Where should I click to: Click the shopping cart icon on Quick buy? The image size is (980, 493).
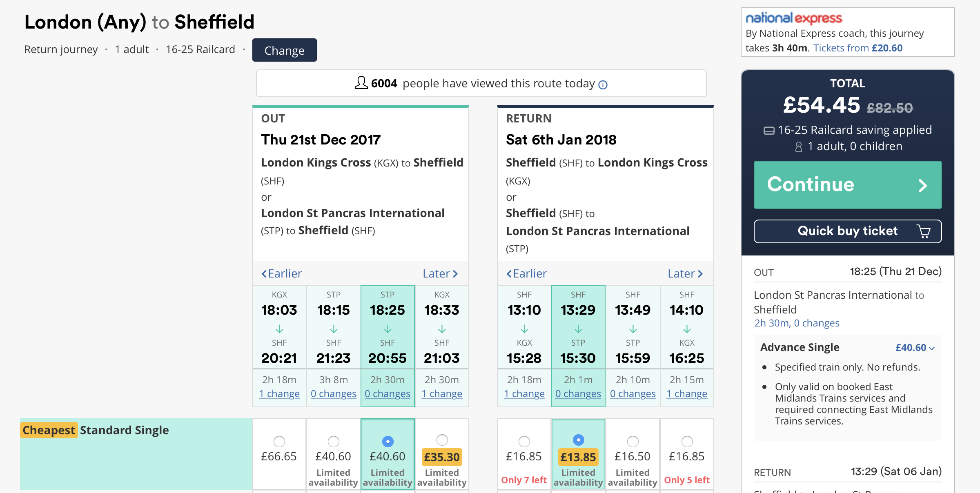tap(923, 231)
